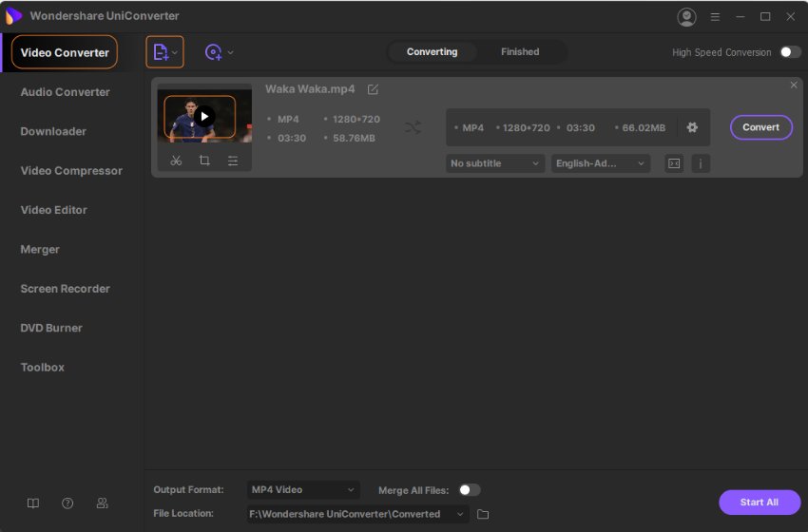Maximize the UniConverter window

coord(765,17)
